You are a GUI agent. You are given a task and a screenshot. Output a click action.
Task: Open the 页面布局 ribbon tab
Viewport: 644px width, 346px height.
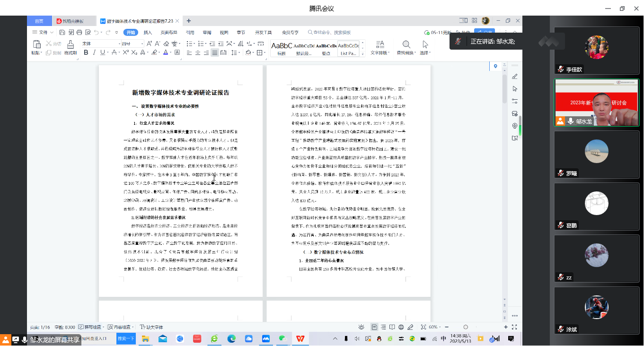tap(169, 33)
